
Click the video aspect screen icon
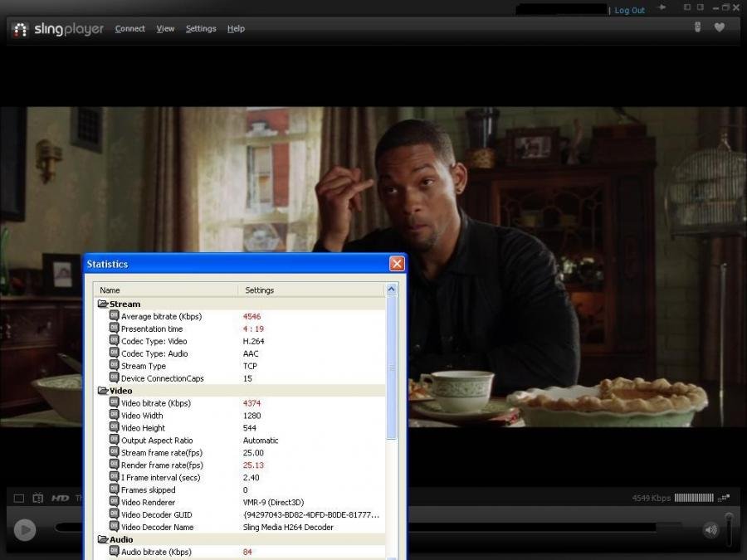pyautogui.click(x=18, y=498)
